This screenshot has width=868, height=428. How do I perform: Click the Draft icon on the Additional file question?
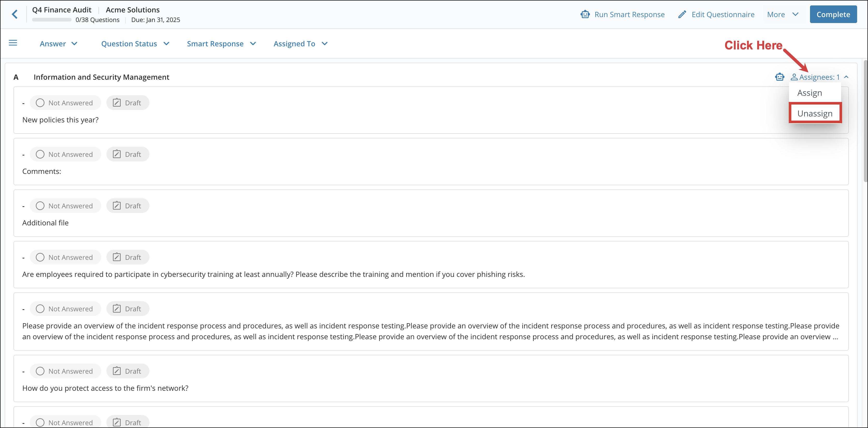click(117, 206)
